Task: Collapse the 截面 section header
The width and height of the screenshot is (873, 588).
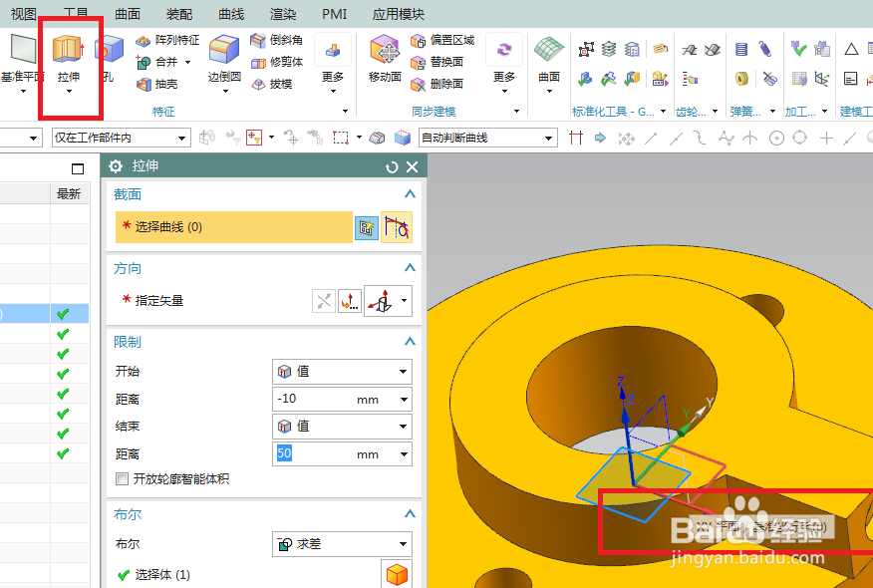Action: click(409, 193)
